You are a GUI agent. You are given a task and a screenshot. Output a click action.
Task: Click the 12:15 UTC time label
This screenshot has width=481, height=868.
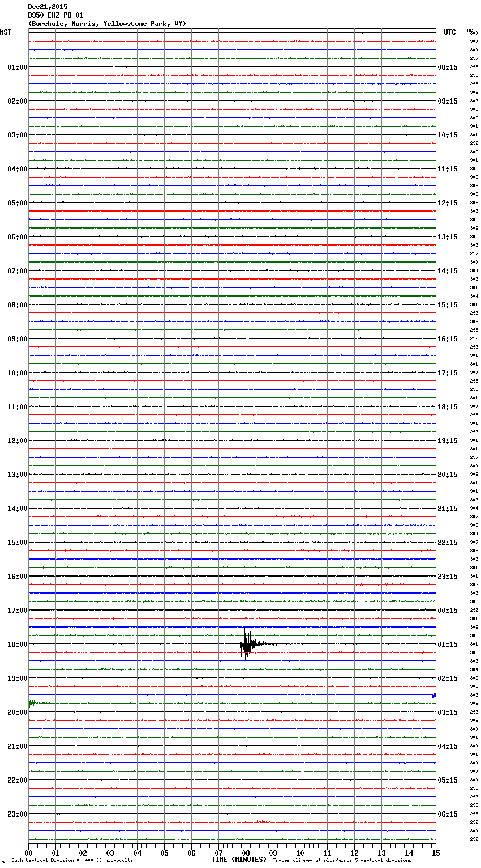tap(448, 203)
